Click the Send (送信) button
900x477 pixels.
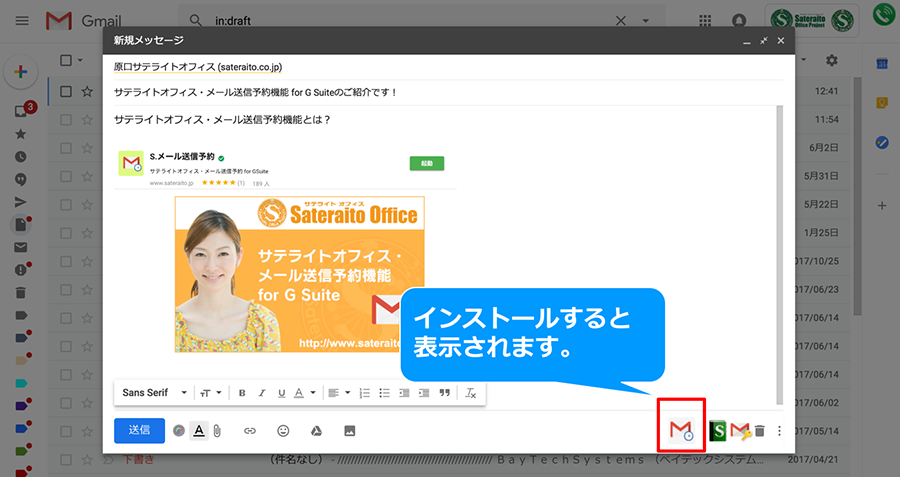pyautogui.click(x=139, y=431)
